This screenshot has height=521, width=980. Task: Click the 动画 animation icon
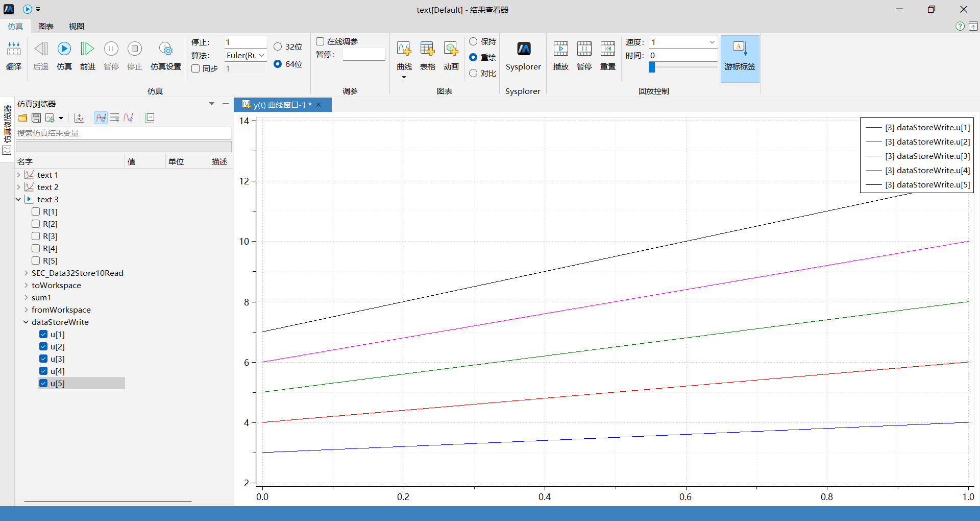point(451,49)
